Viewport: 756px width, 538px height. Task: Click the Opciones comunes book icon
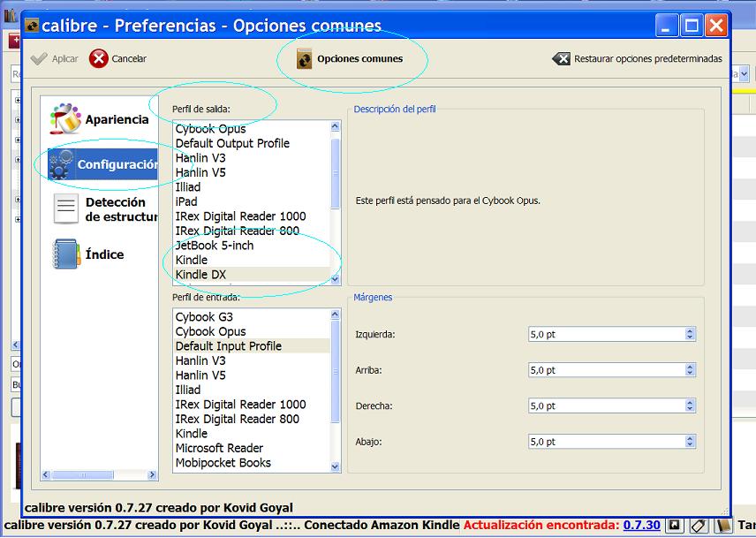pos(304,59)
